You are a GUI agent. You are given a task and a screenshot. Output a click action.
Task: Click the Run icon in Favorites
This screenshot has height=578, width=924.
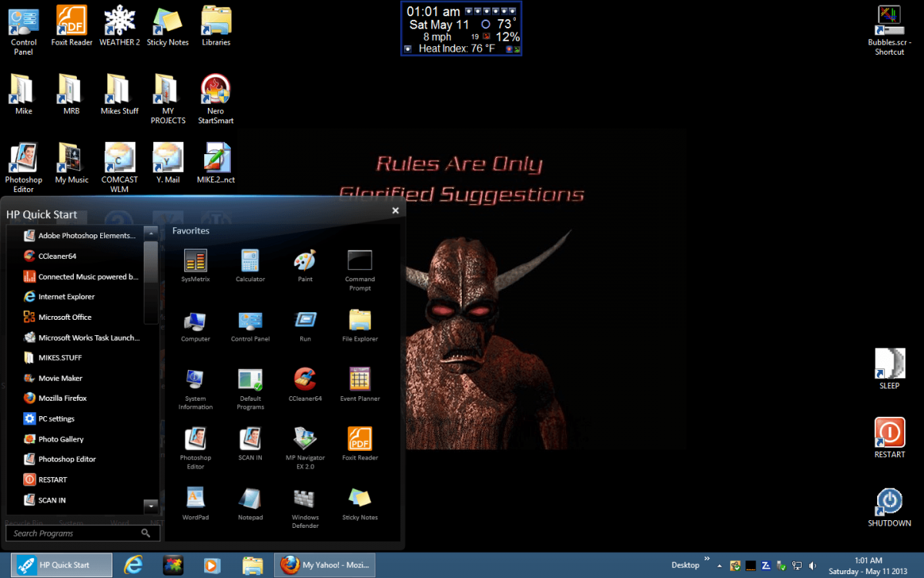pyautogui.click(x=305, y=326)
